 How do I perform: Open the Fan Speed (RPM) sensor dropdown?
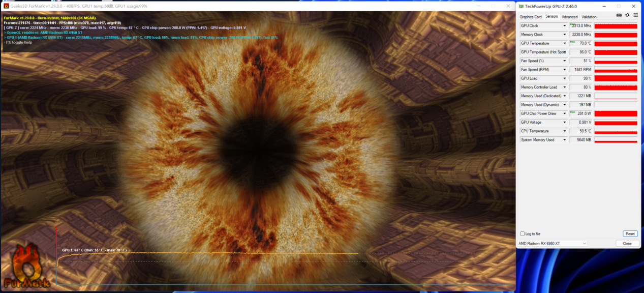click(564, 70)
